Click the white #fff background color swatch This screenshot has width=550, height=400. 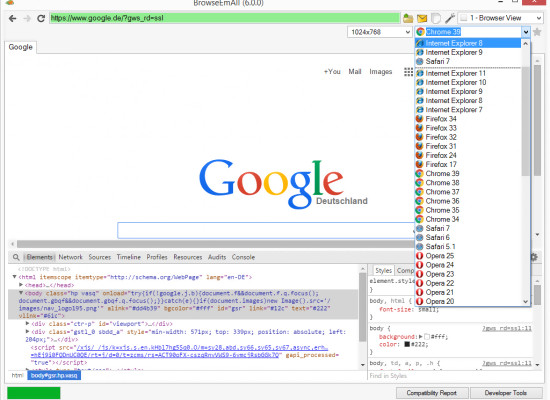427,336
